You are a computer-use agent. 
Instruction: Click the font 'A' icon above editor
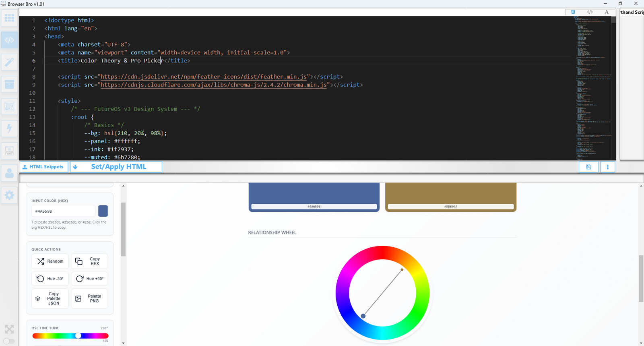[607, 12]
